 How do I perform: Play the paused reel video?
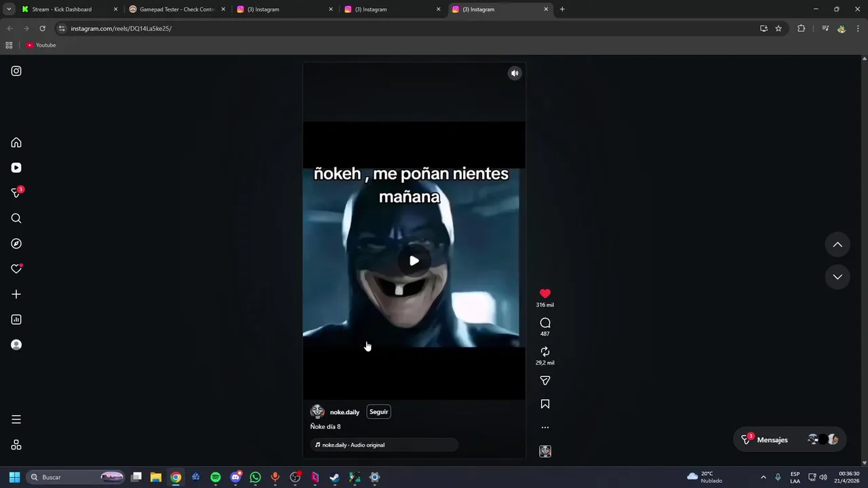414,261
